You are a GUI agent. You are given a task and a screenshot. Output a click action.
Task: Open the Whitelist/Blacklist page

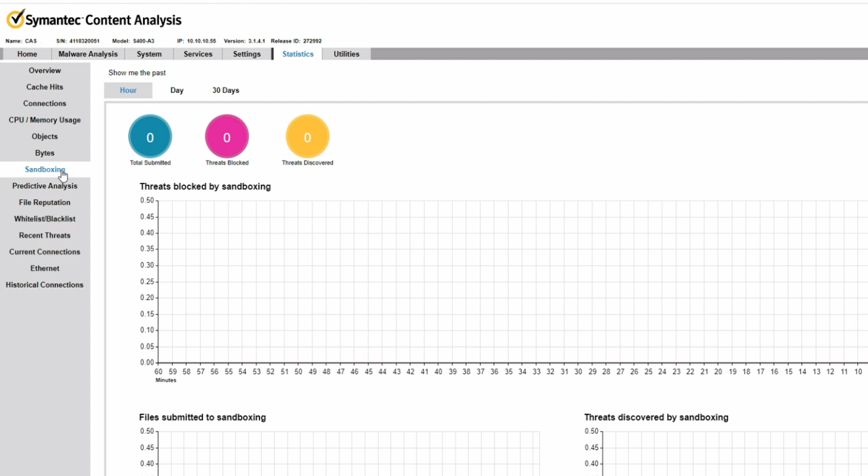click(45, 219)
